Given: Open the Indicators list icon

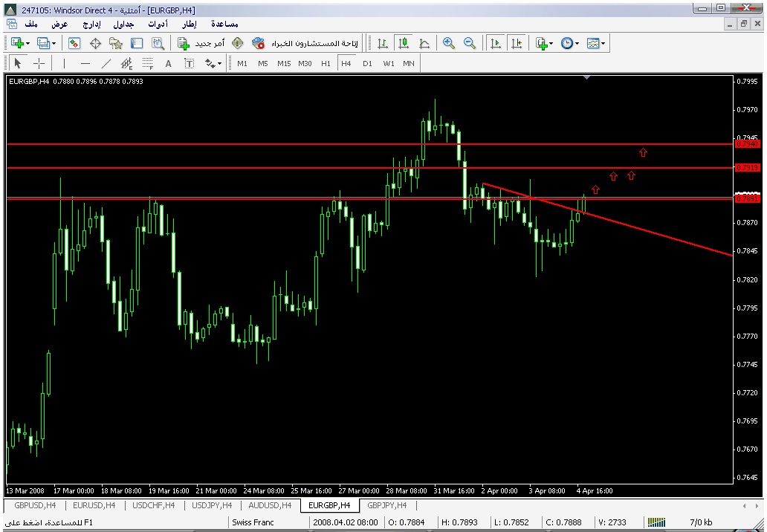Looking at the screenshot, I should tap(541, 44).
